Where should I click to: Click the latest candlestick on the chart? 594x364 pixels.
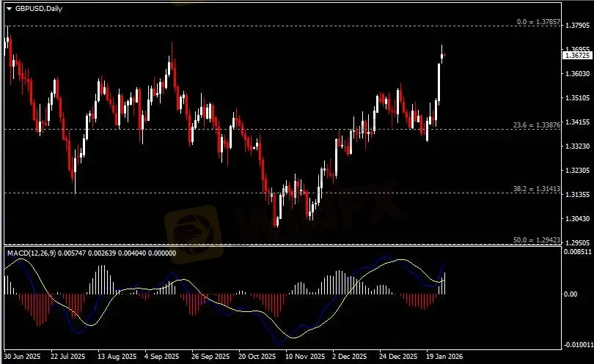[x=443, y=55]
